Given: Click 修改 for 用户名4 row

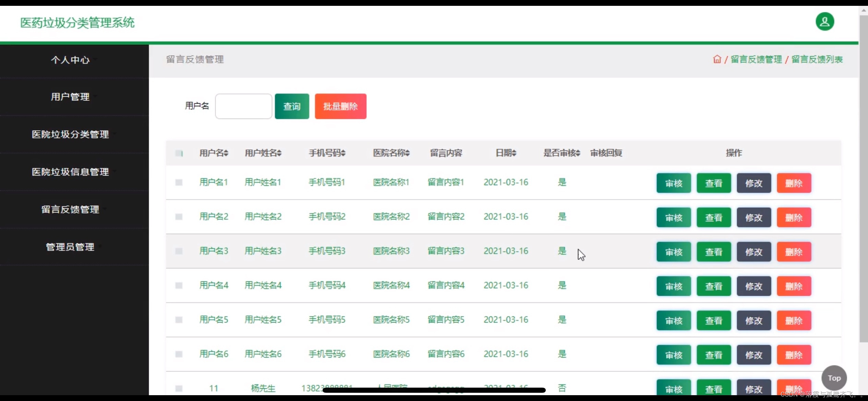Looking at the screenshot, I should coord(754,286).
